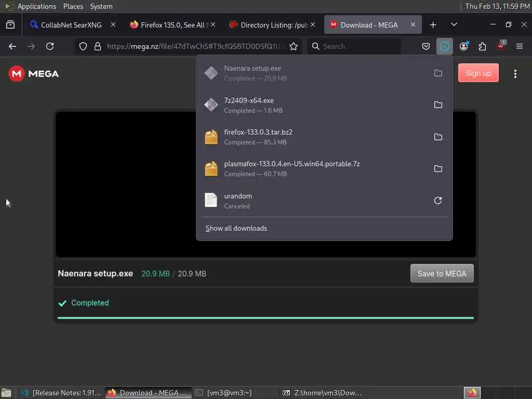Image resolution: width=532 pixels, height=399 pixels.
Task: Retry the canceled urandom download
Action: click(438, 201)
